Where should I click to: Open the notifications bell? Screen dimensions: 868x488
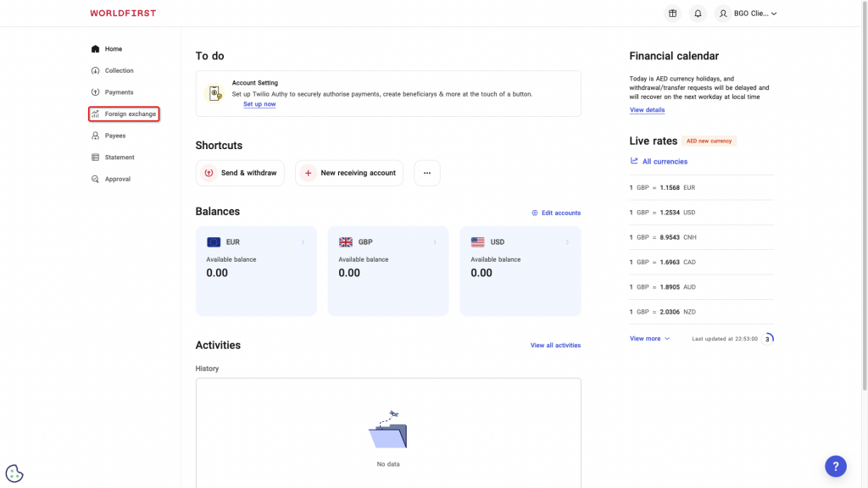698,14
